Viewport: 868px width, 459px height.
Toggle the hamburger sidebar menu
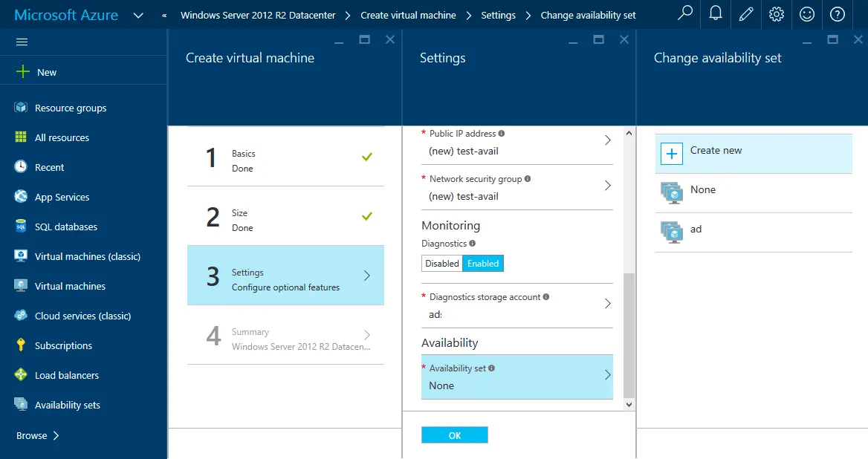22,42
